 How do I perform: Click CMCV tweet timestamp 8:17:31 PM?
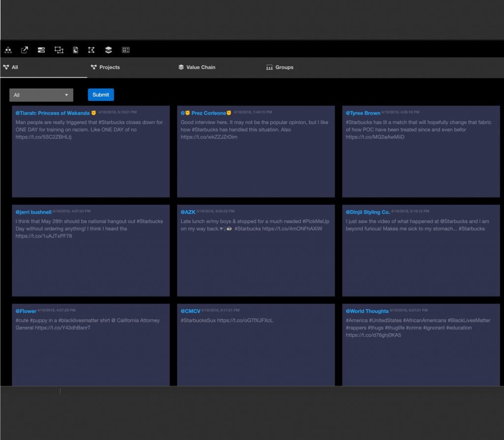[220, 310]
